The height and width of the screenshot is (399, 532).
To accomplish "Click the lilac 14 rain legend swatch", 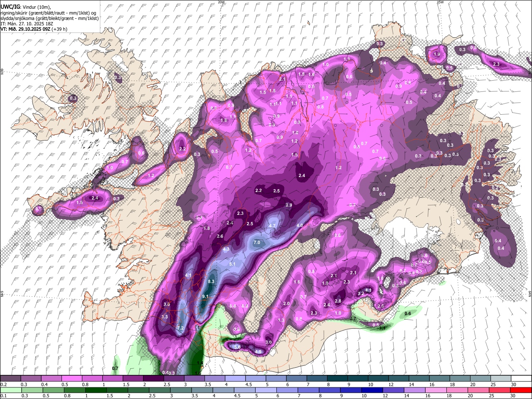I will tap(415, 390).
